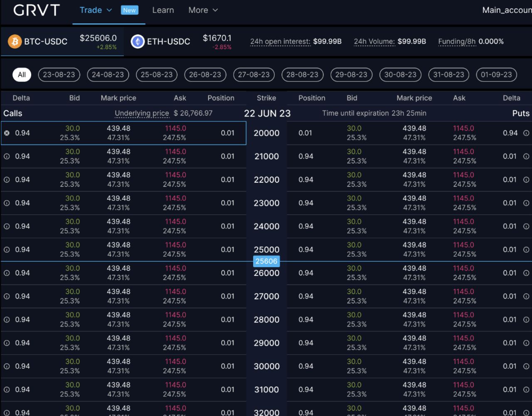
Task: Open the Main_account selector
Action: (507, 10)
